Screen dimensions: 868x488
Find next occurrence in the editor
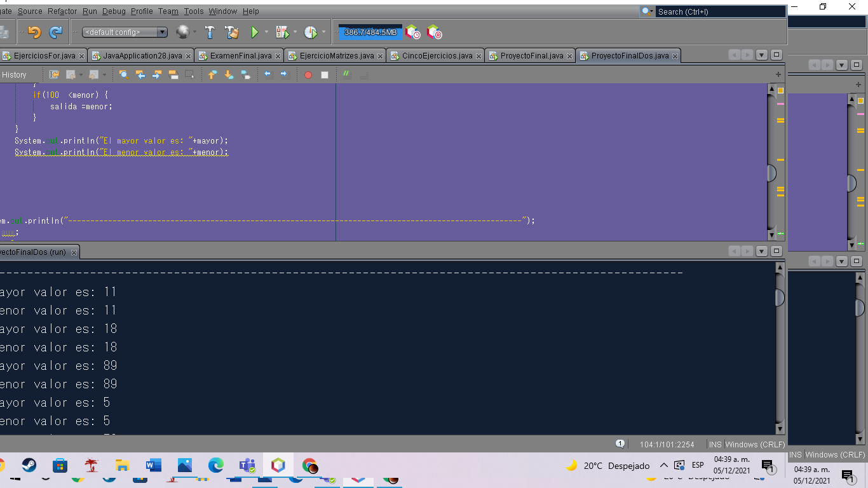pyautogui.click(x=157, y=74)
